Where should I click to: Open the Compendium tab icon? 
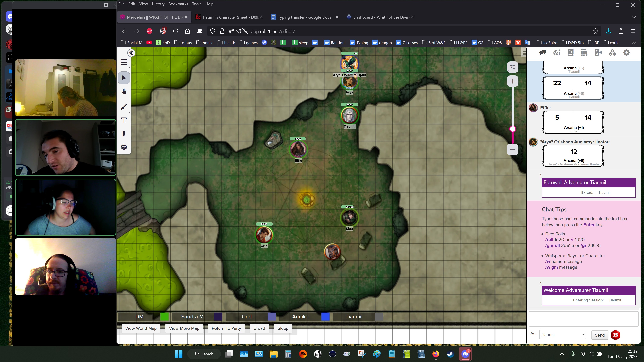(584, 53)
